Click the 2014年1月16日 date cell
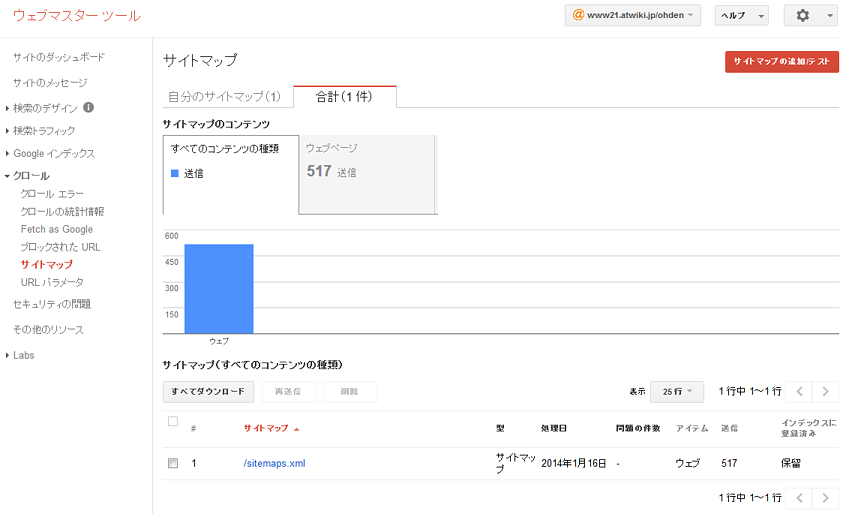This screenshot has height=514, width=846. (574, 463)
